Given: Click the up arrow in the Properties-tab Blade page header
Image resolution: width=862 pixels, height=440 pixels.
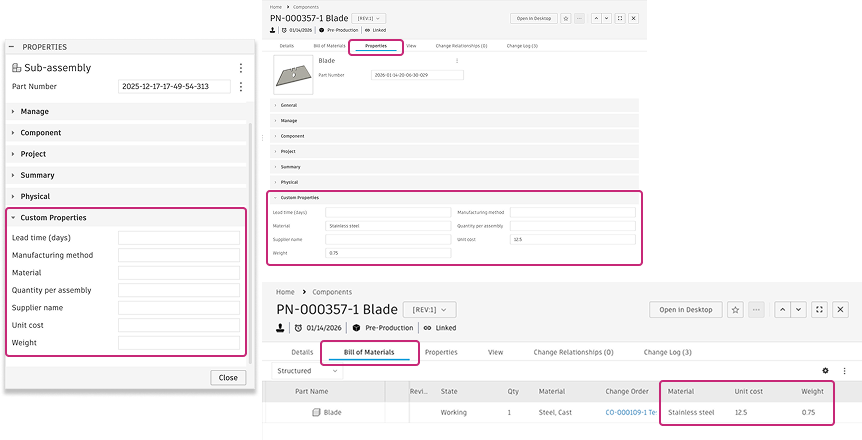Looking at the screenshot, I should (x=596, y=18).
